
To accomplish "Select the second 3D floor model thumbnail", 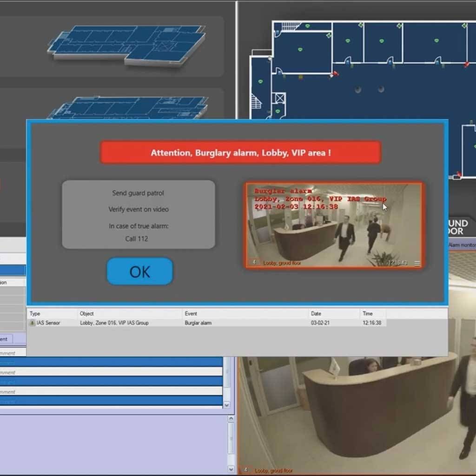I will [128, 108].
